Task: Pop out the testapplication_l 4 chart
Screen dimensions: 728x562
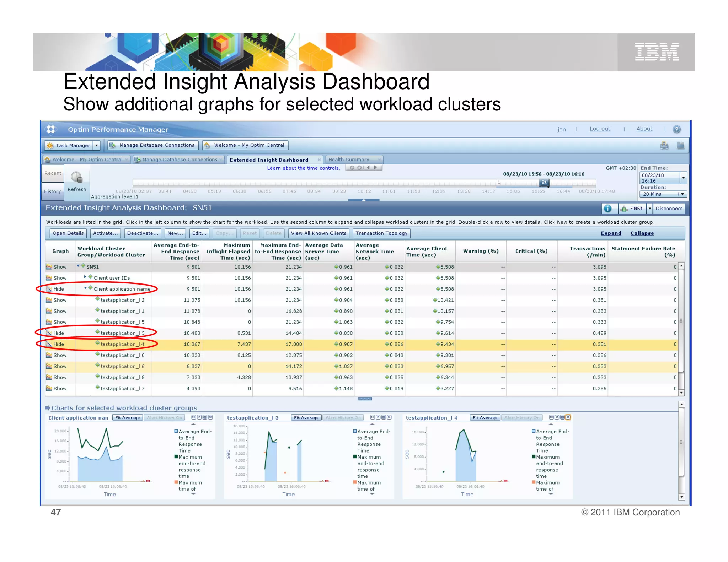Action: click(557, 417)
